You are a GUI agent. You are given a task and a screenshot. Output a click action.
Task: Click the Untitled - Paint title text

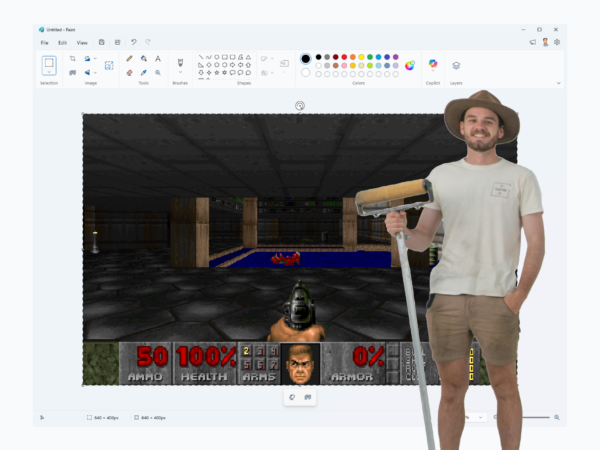[61, 29]
